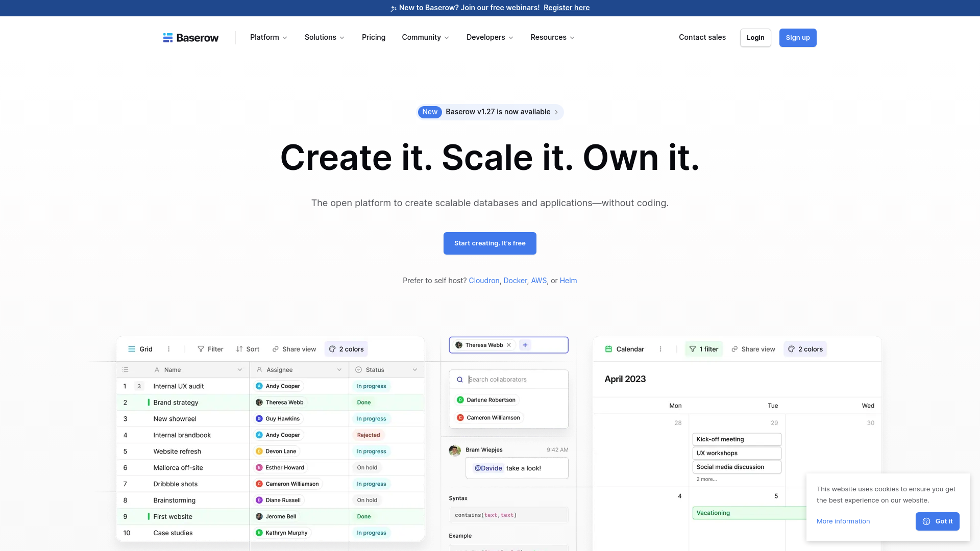Click the row list icon in header

126,370
